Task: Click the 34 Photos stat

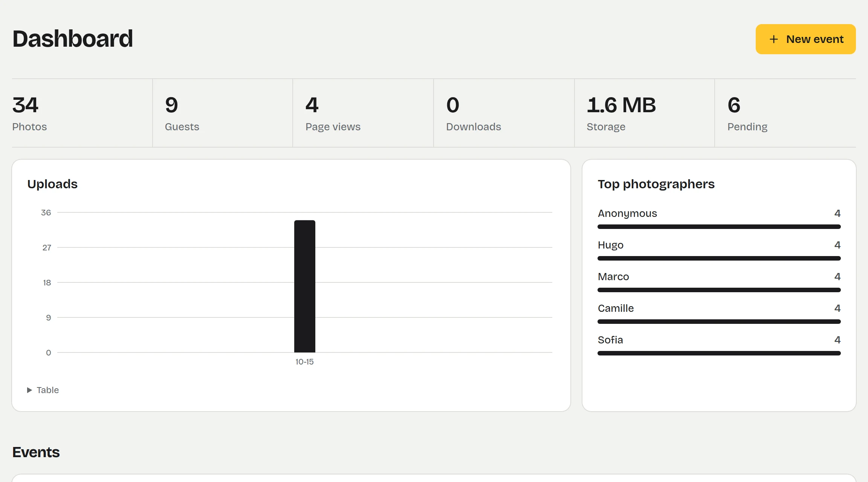Action: [x=82, y=113]
